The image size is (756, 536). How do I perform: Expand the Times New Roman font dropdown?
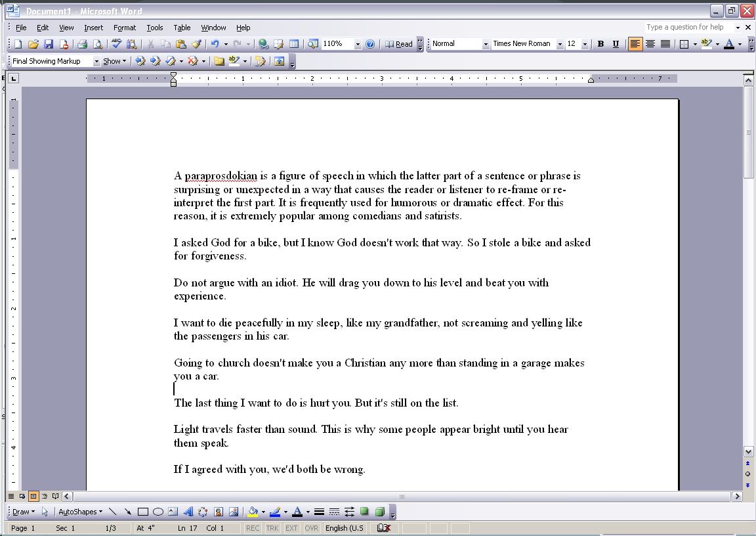pyautogui.click(x=559, y=43)
